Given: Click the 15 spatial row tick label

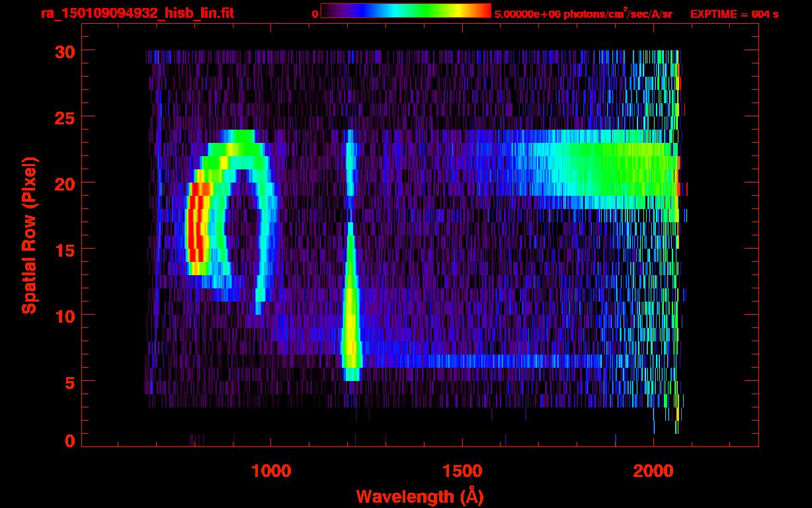Looking at the screenshot, I should (x=65, y=249).
